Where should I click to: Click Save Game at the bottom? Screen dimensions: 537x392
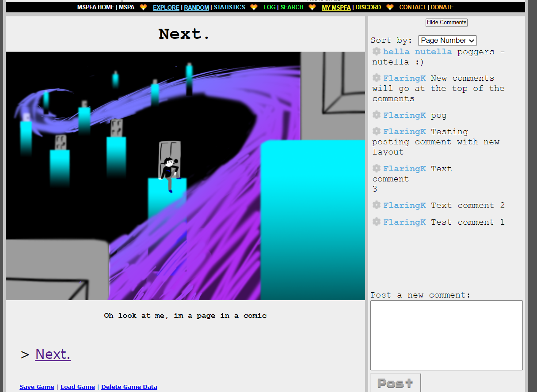point(37,387)
